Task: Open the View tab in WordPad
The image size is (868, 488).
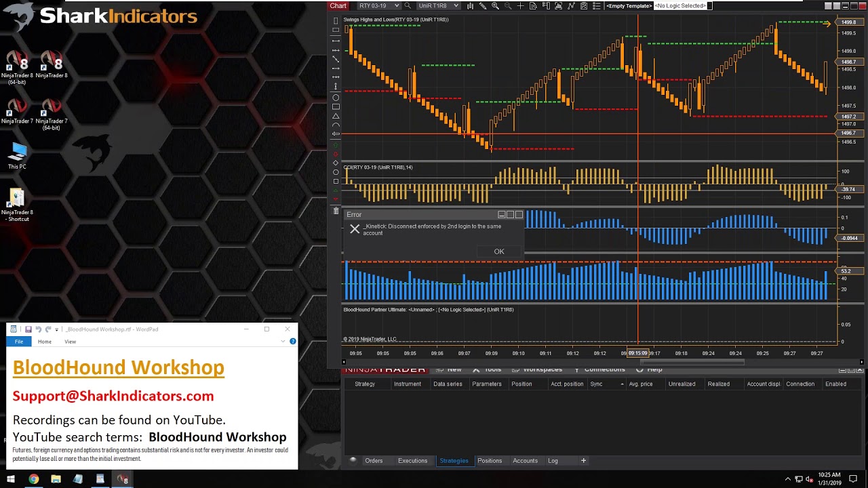Action: (71, 342)
